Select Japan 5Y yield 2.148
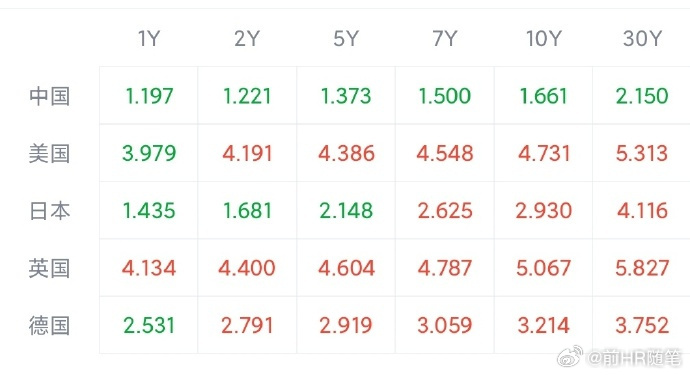The width and height of the screenshot is (690, 375). (x=346, y=210)
